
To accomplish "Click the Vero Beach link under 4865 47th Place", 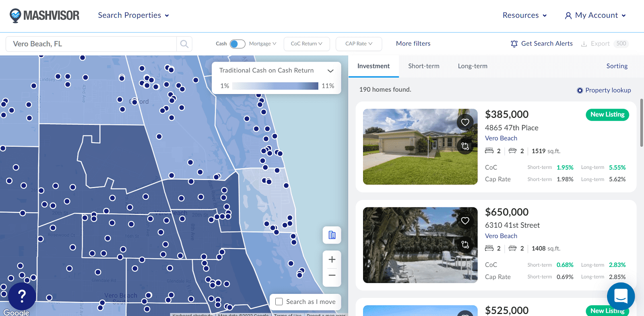I will point(501,138).
